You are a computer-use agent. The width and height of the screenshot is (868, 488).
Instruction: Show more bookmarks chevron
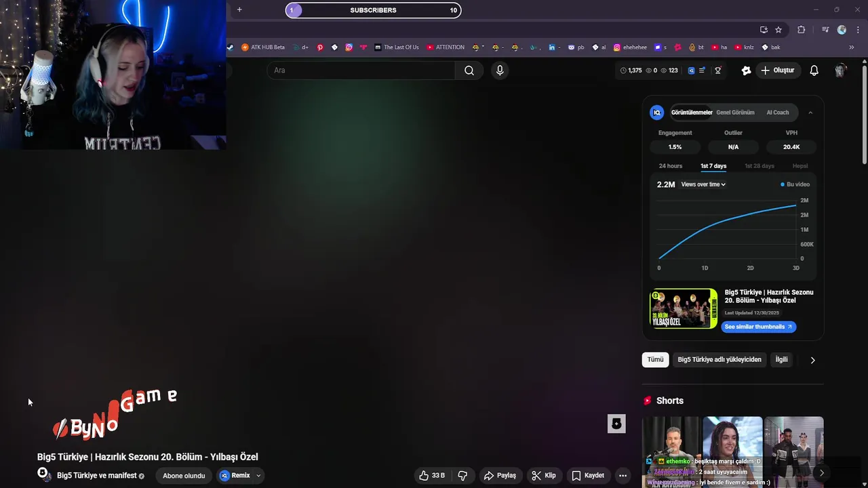point(852,47)
